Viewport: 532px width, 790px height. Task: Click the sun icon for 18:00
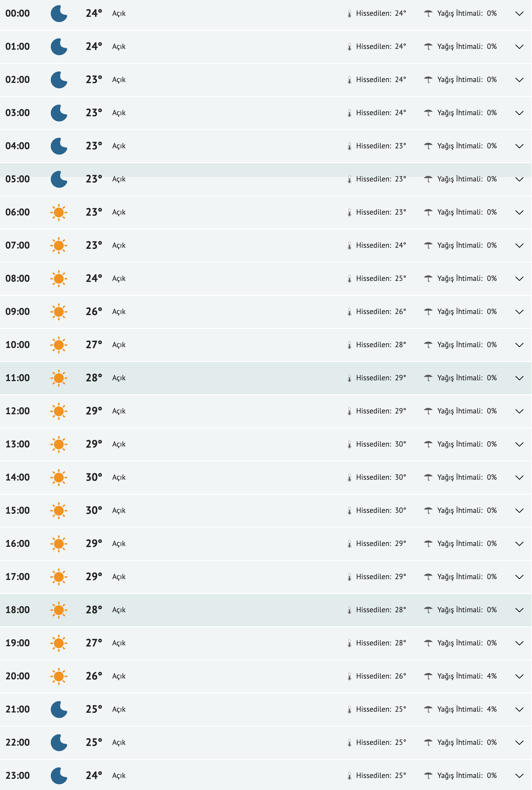coord(59,610)
